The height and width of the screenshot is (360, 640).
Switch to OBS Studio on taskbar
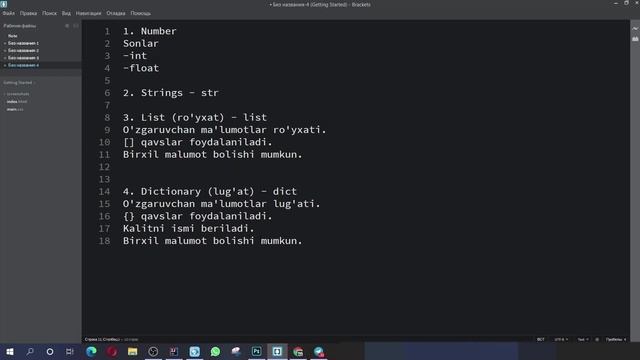[x=153, y=351]
